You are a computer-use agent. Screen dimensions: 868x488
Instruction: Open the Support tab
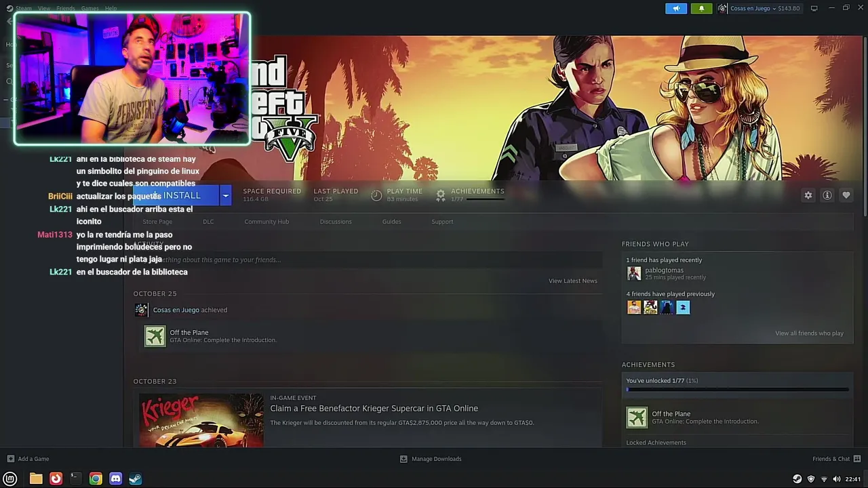tap(442, 222)
